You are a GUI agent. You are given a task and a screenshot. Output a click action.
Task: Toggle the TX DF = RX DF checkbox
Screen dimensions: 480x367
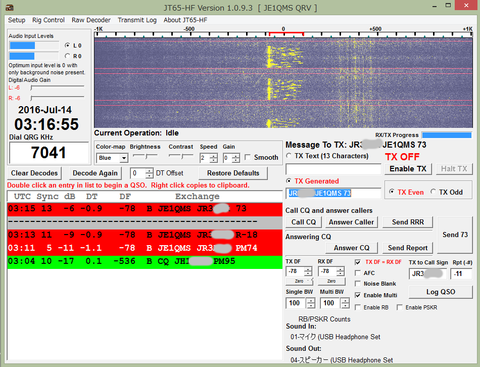358,262
